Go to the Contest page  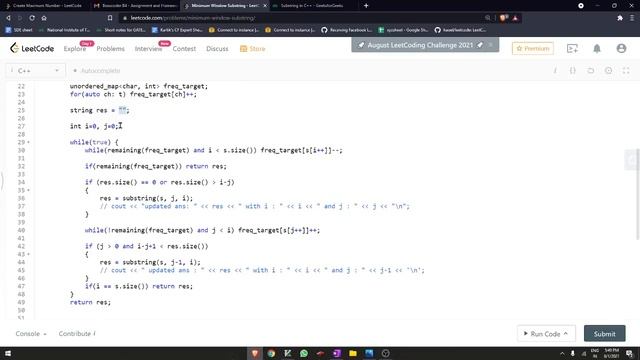click(184, 49)
